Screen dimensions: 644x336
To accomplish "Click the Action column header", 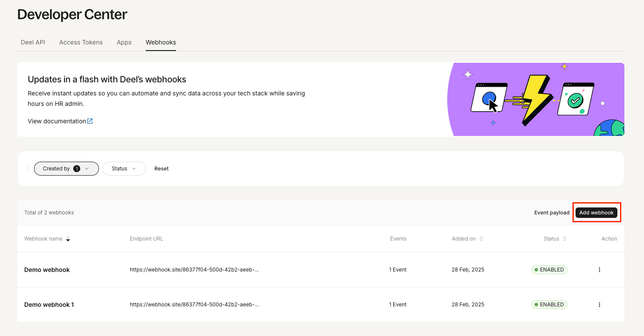I will coord(609,239).
